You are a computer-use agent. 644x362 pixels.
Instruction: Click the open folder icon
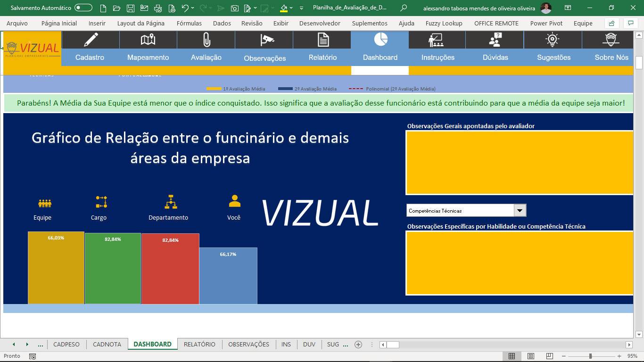(x=117, y=8)
